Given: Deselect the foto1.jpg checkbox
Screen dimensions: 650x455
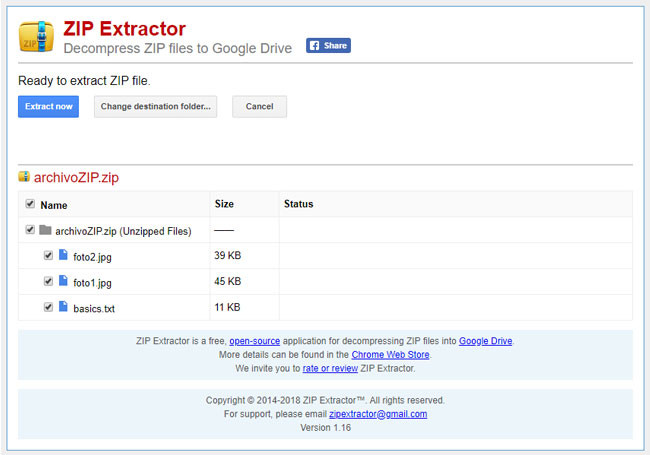Looking at the screenshot, I should (x=48, y=282).
